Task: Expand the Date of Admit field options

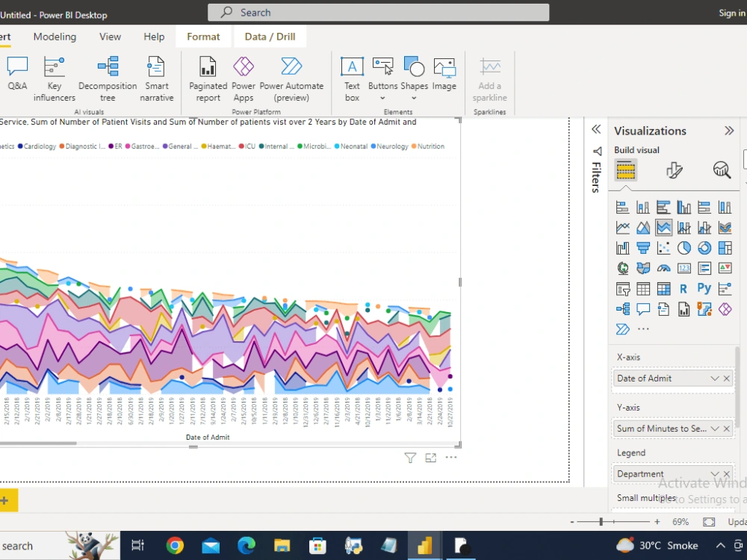Action: coord(714,378)
